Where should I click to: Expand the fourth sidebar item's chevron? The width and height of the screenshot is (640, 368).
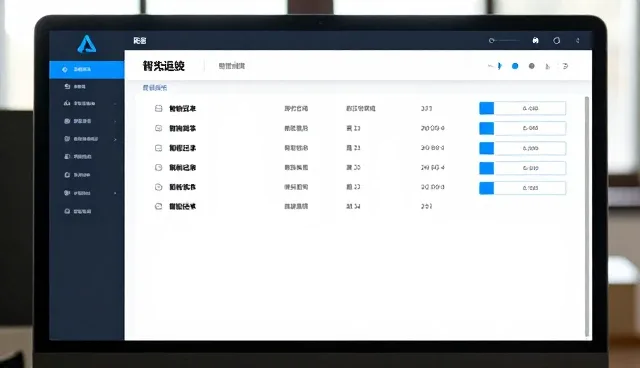(115, 121)
